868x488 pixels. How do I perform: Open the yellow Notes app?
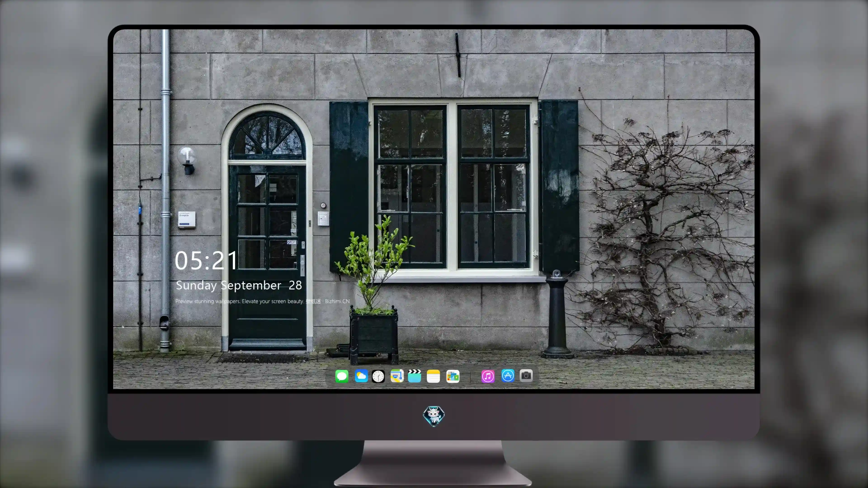click(433, 376)
